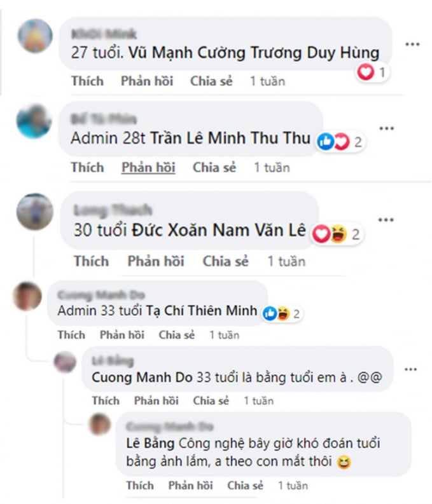Like the Admin 33 tuổi comment
Screen dimensions: 432x504
(x=71, y=335)
